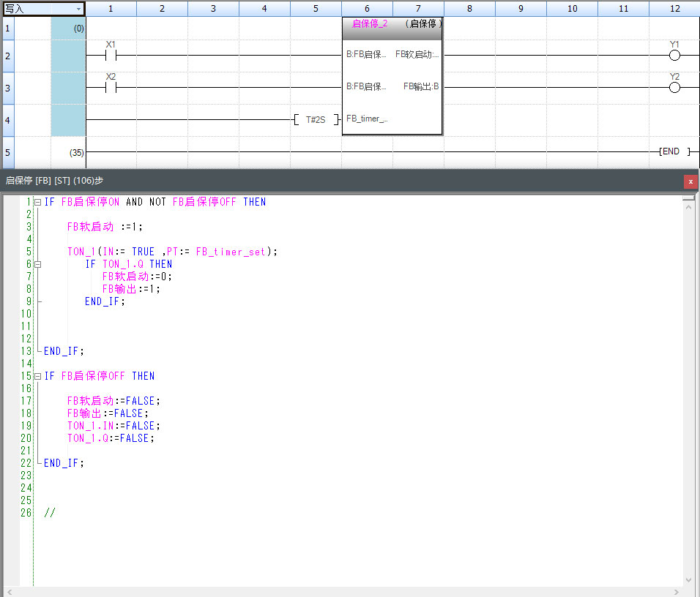Image resolution: width=700 pixels, height=597 pixels.
Task: Click the END instruction on the ladder
Action: coord(670,152)
